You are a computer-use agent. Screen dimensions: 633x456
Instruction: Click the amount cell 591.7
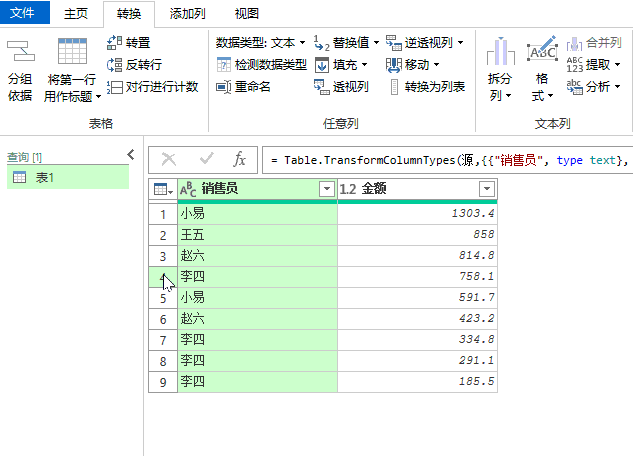417,298
